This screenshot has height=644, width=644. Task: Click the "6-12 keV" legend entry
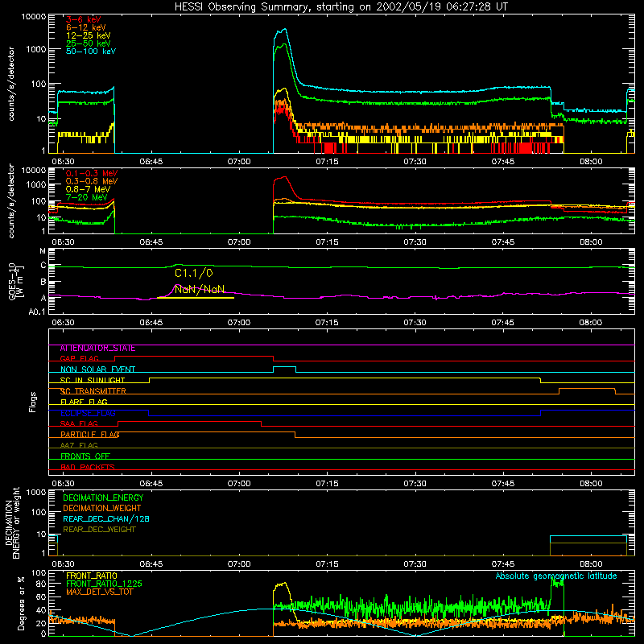pyautogui.click(x=86, y=27)
